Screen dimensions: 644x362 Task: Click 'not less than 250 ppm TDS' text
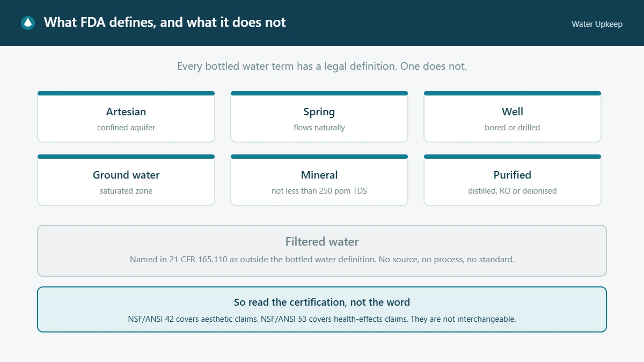click(319, 191)
